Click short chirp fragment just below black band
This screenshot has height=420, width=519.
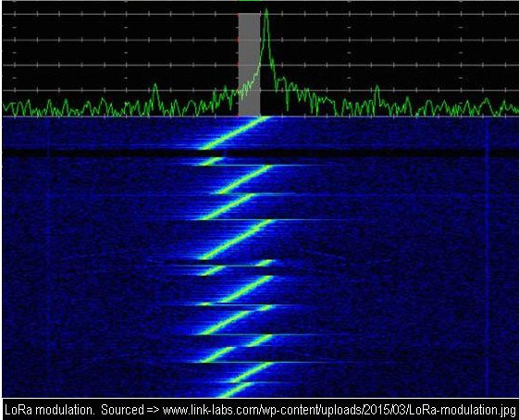click(212, 161)
